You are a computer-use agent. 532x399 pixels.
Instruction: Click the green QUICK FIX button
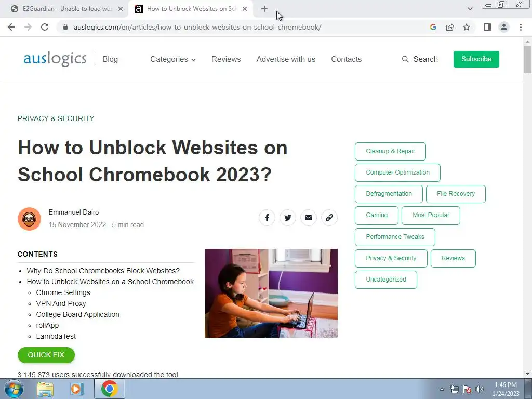coord(46,355)
